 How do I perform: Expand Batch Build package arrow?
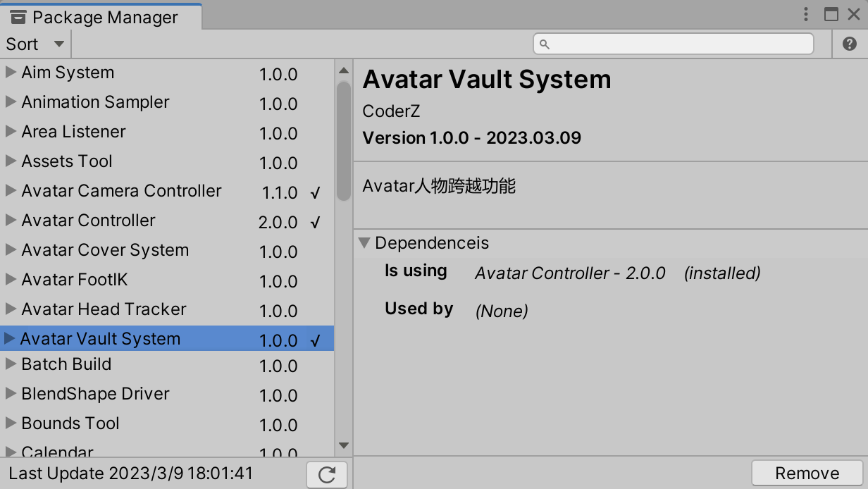(11, 364)
